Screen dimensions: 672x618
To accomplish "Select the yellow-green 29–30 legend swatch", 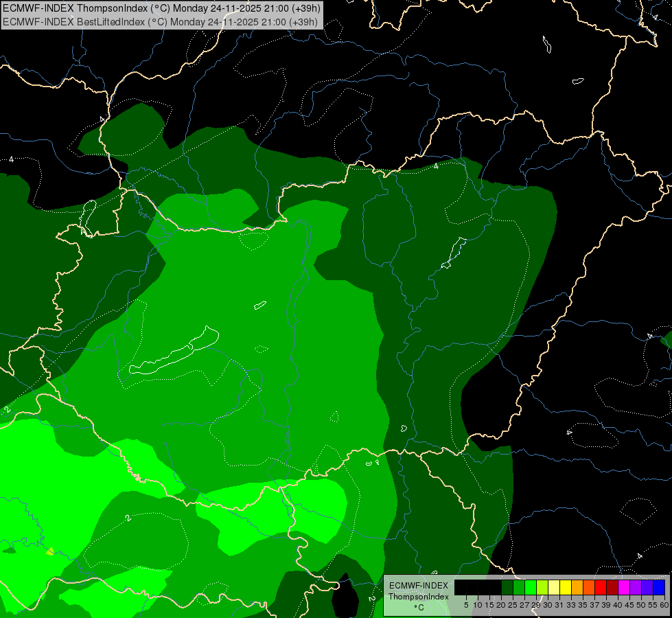I will [x=542, y=587].
